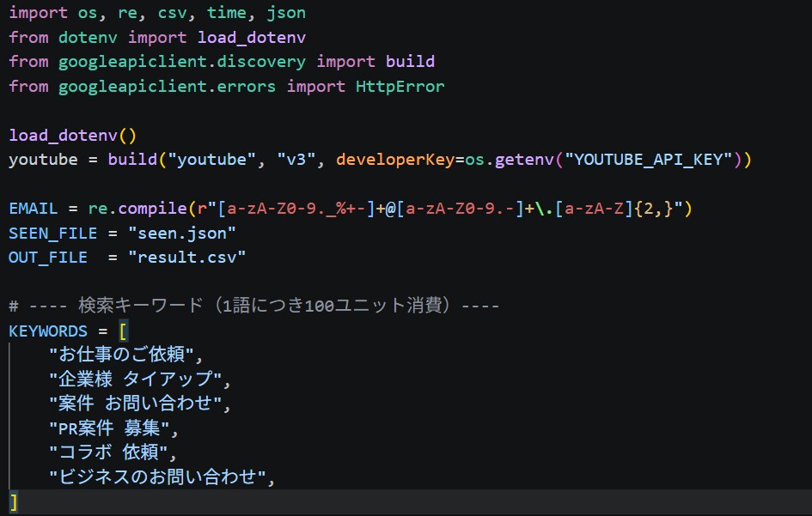Image resolution: width=812 pixels, height=516 pixels.
Task: Click the "YOUTUBE_API_KEY" string
Action: tap(649, 160)
